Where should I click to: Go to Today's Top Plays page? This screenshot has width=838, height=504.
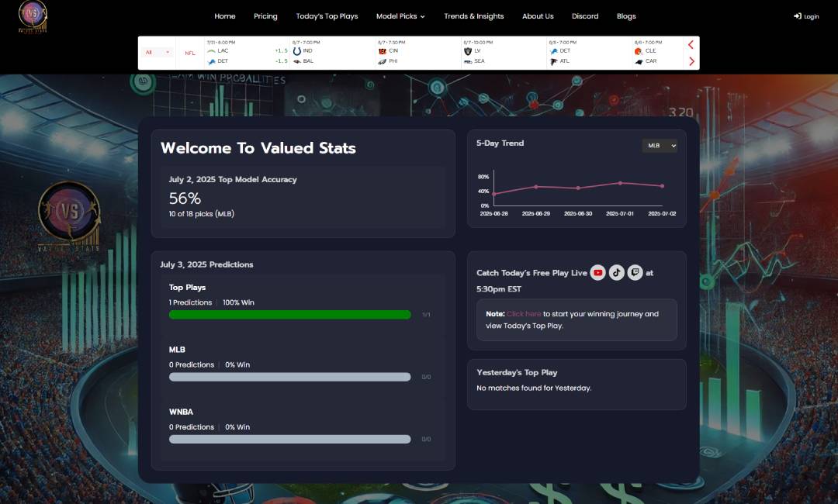point(327,16)
